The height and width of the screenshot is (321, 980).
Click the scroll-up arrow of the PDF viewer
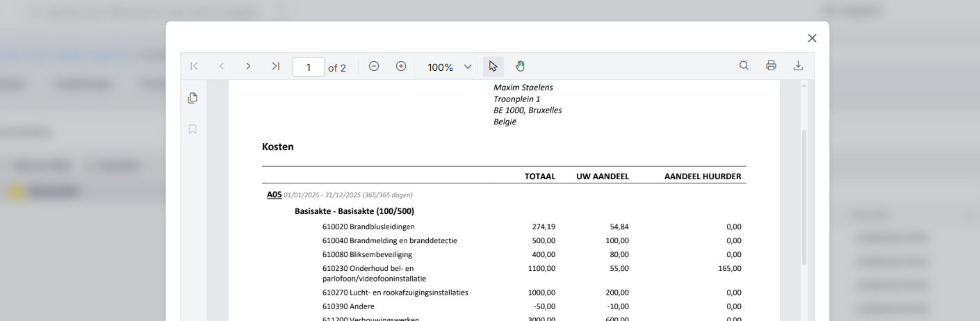805,85
